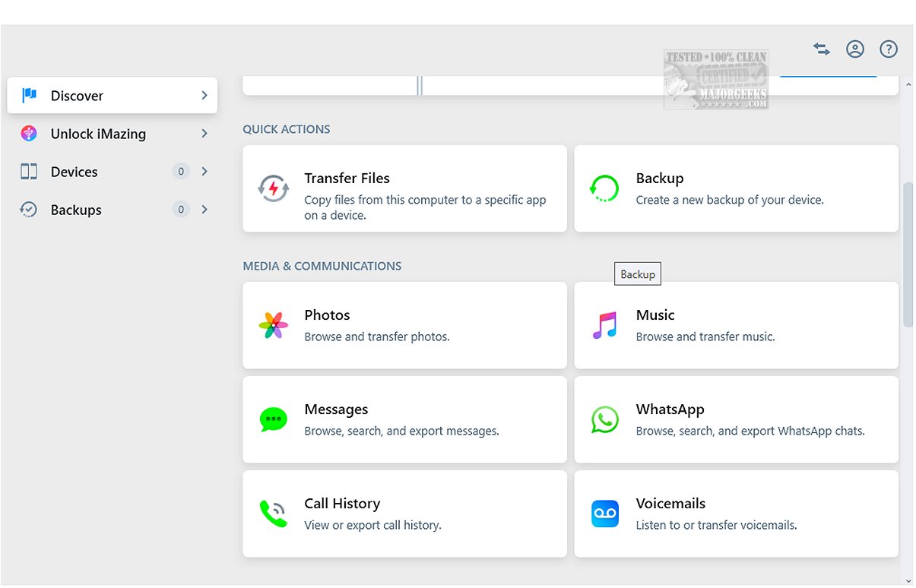The height and width of the screenshot is (588, 916).
Task: Click the green Messages bubble icon
Action: [273, 419]
